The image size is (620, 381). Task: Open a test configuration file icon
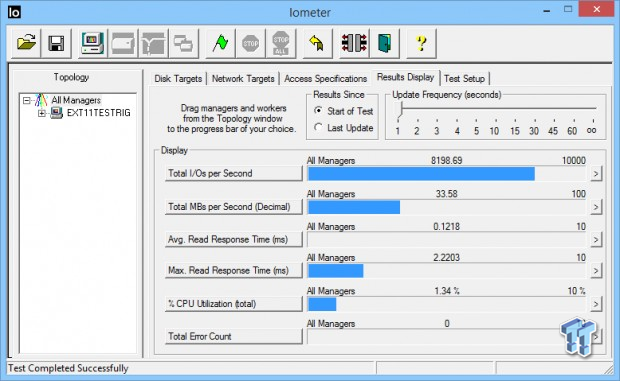coord(26,43)
